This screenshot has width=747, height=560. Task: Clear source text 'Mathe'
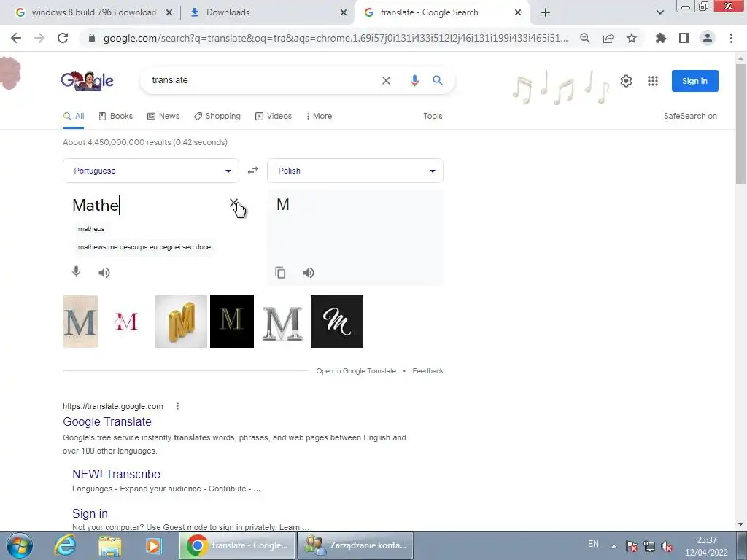tap(233, 203)
